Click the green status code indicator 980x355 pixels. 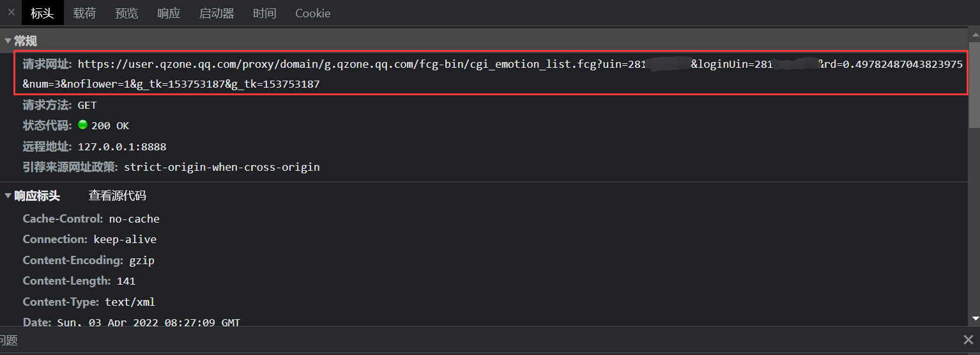(82, 125)
